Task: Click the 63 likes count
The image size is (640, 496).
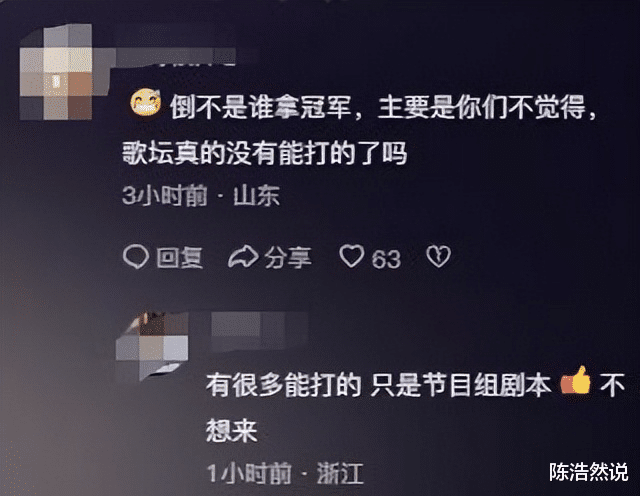Action: coord(386,259)
